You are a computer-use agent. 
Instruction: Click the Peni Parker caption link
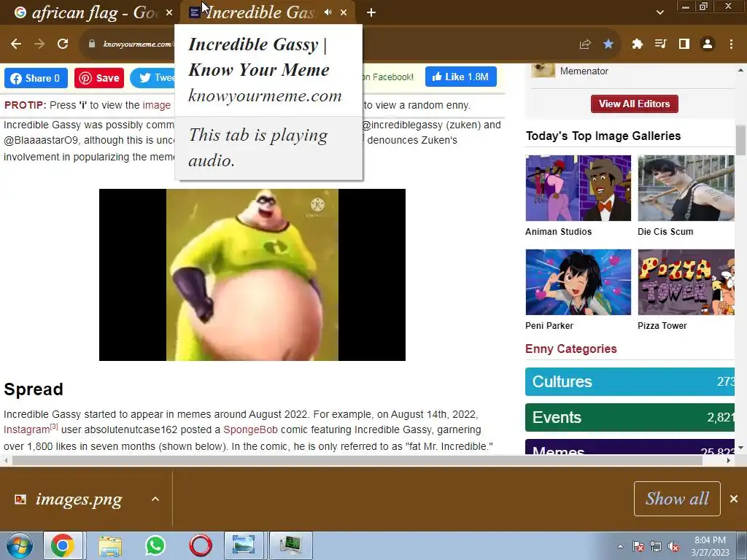tap(549, 326)
